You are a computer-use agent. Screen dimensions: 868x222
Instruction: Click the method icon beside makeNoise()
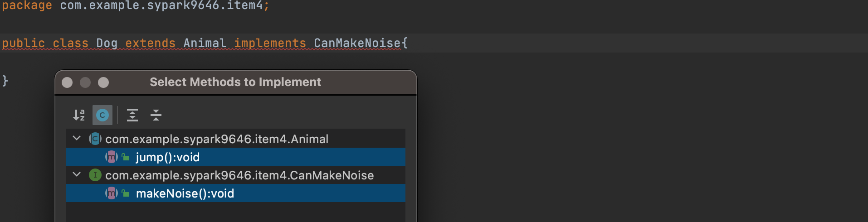(x=112, y=193)
